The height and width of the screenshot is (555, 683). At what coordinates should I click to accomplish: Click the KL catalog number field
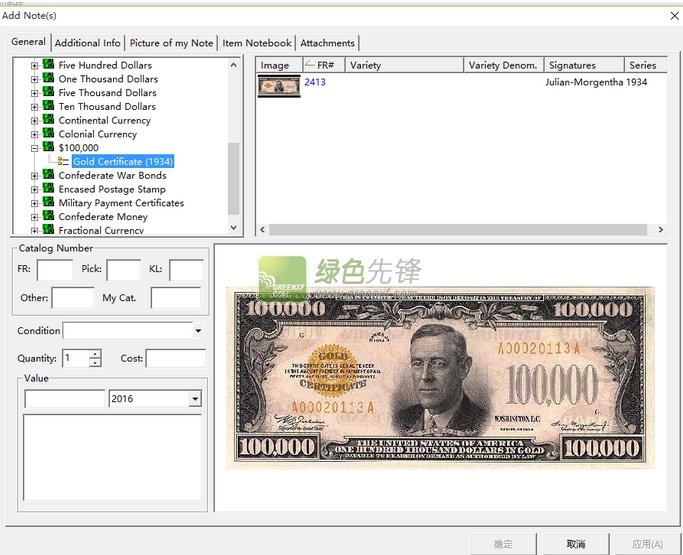click(186, 270)
